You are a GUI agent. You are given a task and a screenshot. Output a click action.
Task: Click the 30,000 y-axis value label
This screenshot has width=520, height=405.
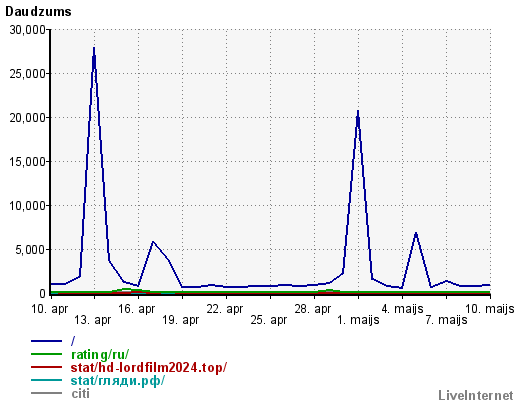[27, 30]
